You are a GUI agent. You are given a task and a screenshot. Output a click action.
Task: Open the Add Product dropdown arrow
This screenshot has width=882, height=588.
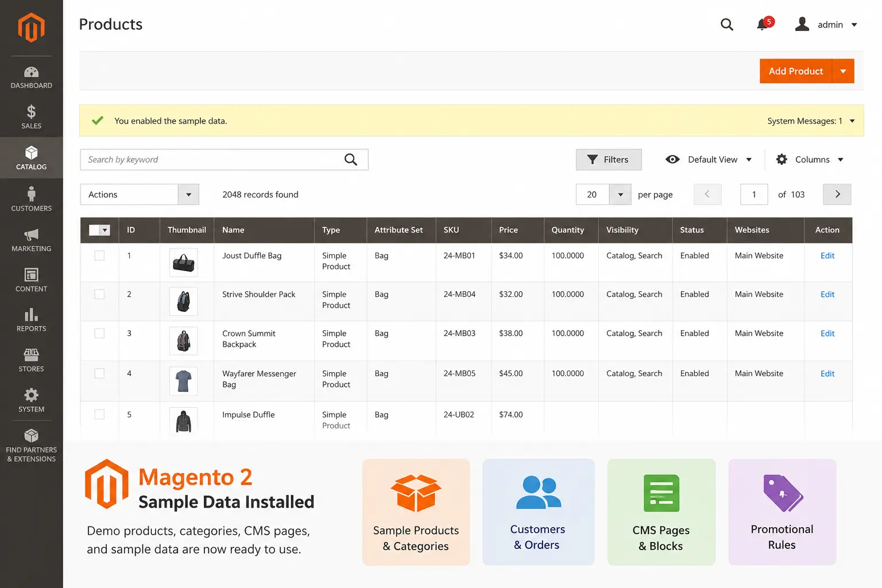(843, 71)
